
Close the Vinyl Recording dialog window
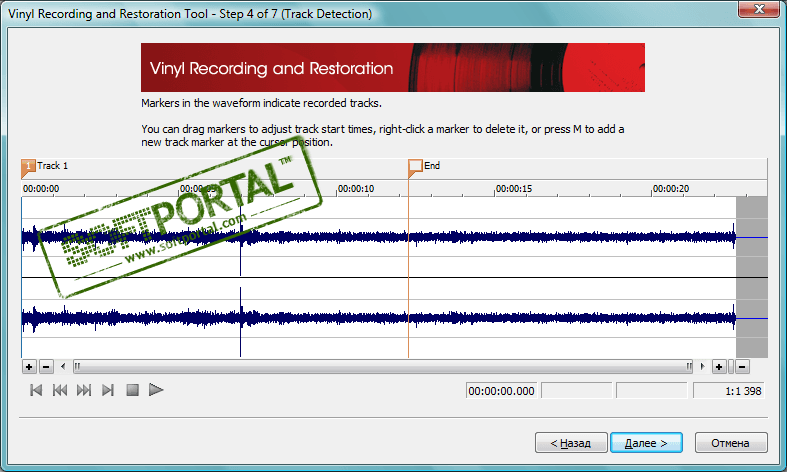click(x=759, y=9)
